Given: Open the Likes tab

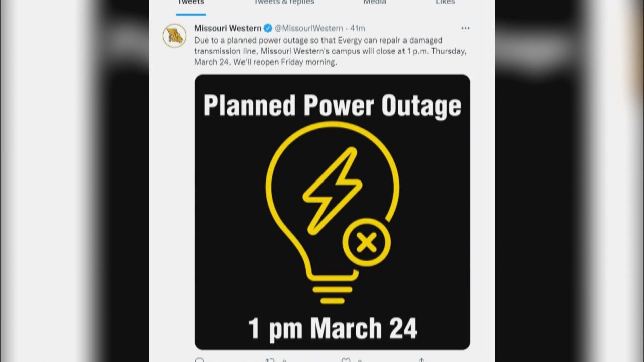Looking at the screenshot, I should pyautogui.click(x=445, y=3).
